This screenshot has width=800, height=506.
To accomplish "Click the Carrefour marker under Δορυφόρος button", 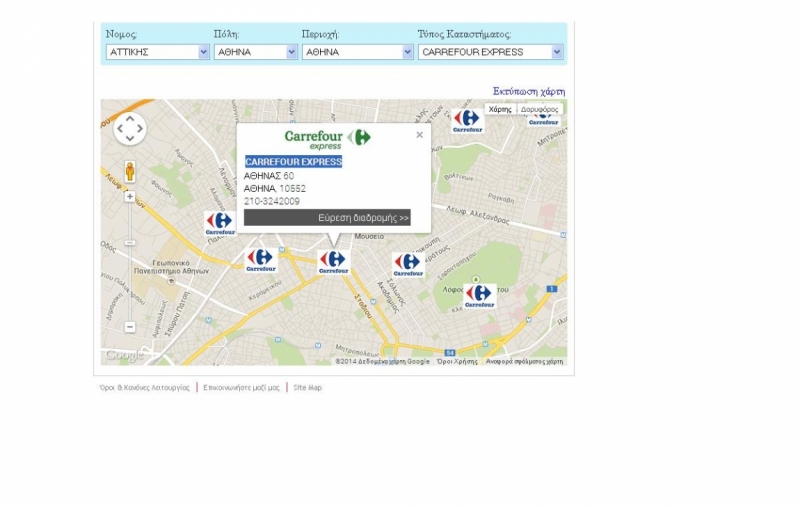I will 544,120.
